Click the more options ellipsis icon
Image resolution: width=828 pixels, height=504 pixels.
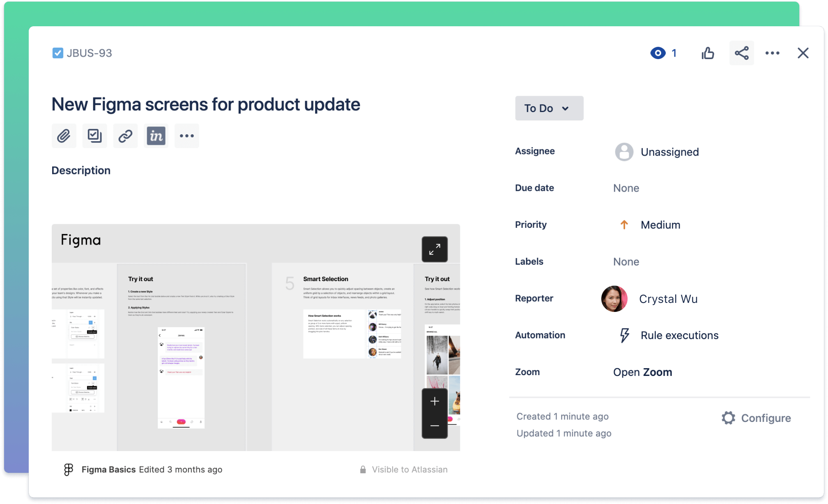(x=773, y=53)
